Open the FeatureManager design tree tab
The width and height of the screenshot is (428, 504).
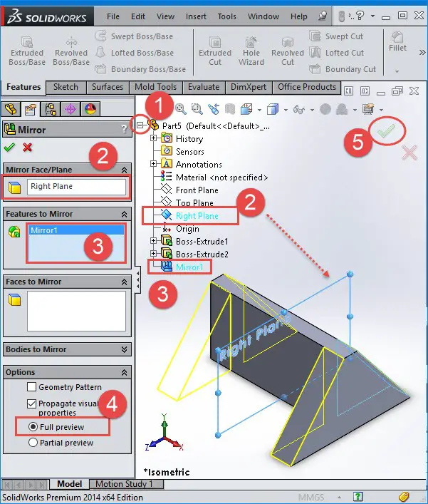tap(11, 109)
